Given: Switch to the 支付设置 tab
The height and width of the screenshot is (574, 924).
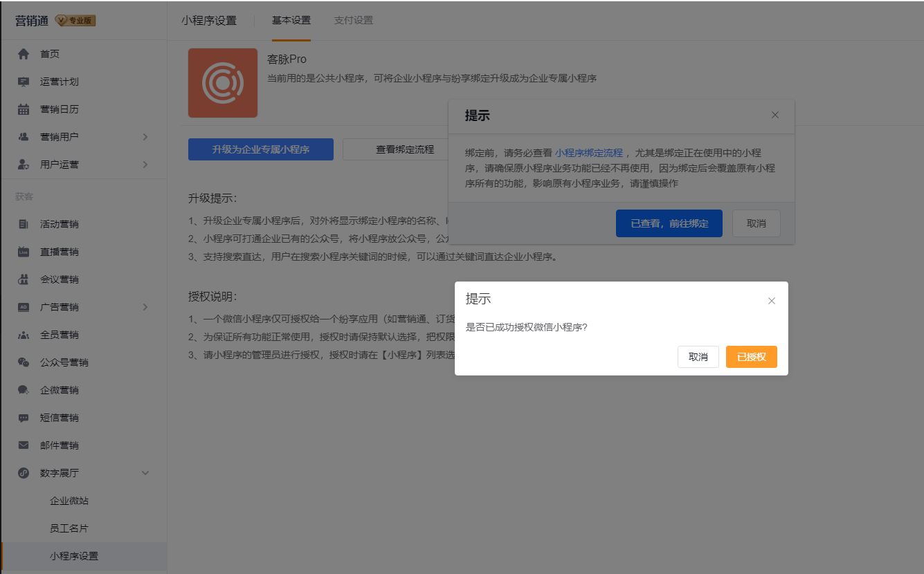Looking at the screenshot, I should (x=354, y=21).
